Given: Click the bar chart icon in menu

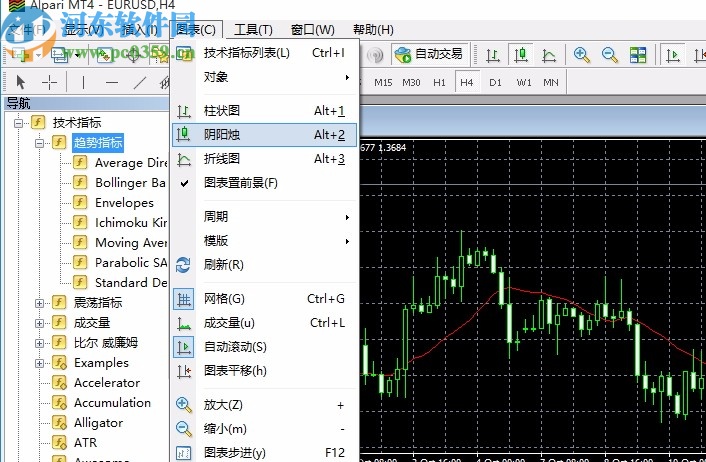Looking at the screenshot, I should [184, 111].
